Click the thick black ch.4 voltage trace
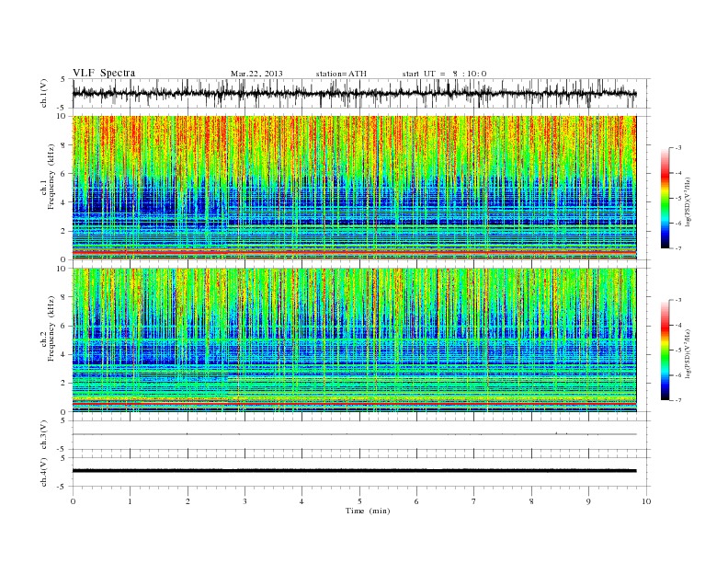 pos(354,471)
